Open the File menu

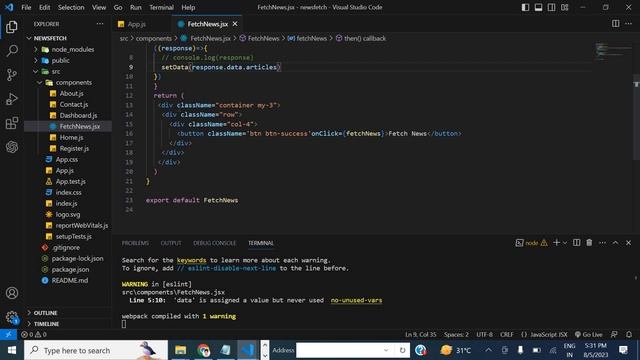point(26,7)
